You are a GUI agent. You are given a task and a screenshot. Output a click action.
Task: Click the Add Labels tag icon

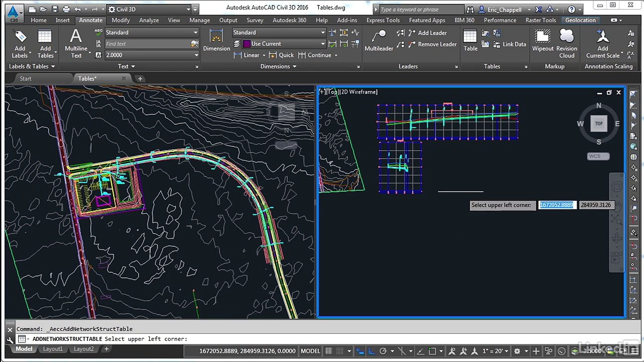[x=20, y=36]
